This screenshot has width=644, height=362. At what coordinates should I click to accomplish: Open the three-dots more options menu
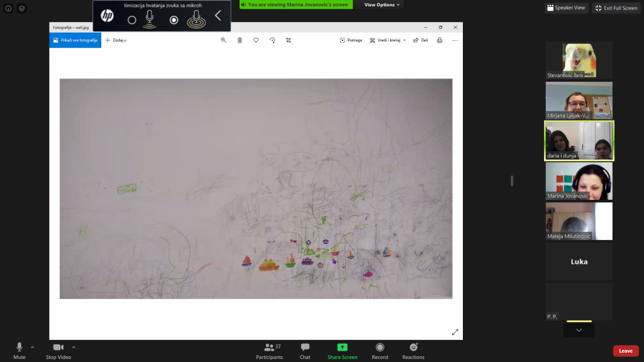455,40
